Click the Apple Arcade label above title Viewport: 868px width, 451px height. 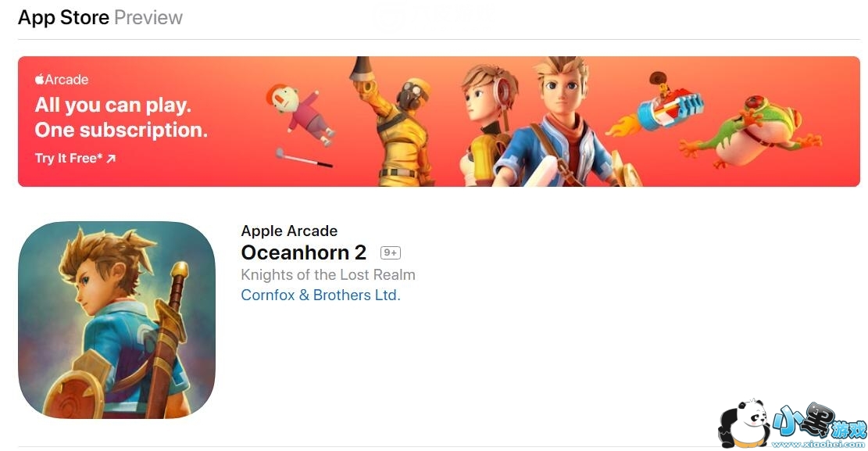(x=289, y=231)
